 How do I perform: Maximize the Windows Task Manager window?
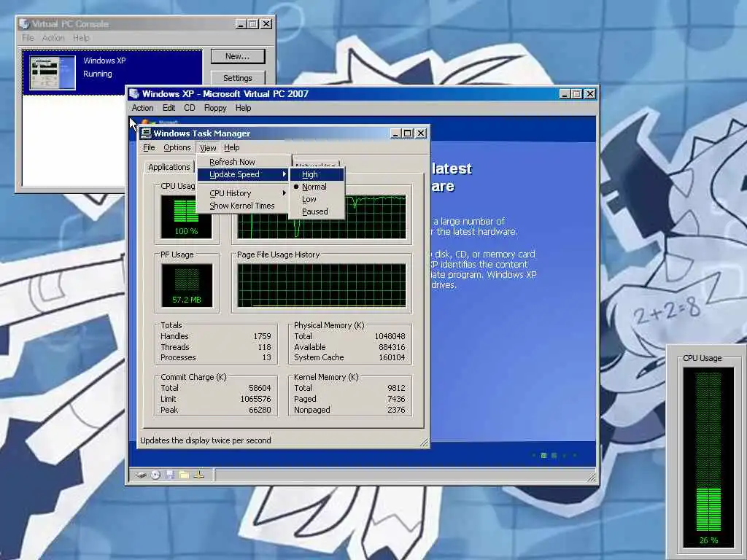(408, 133)
